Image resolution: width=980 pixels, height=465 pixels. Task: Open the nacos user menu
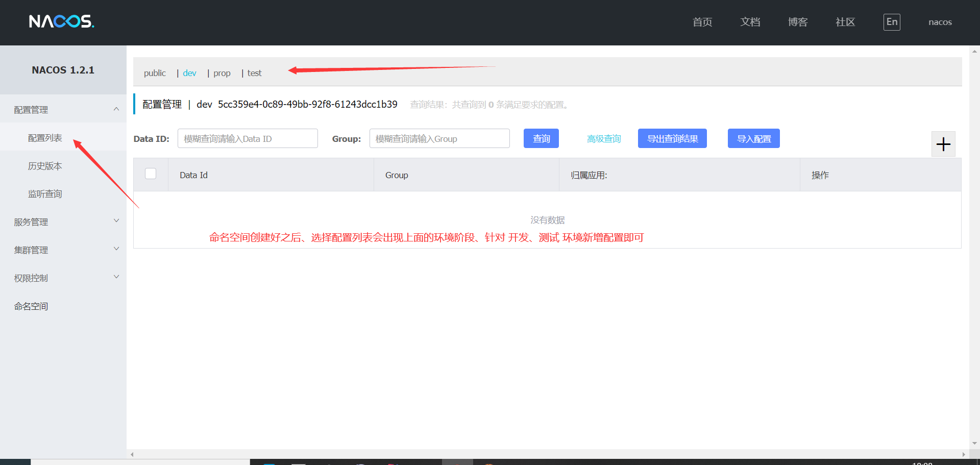tap(940, 22)
